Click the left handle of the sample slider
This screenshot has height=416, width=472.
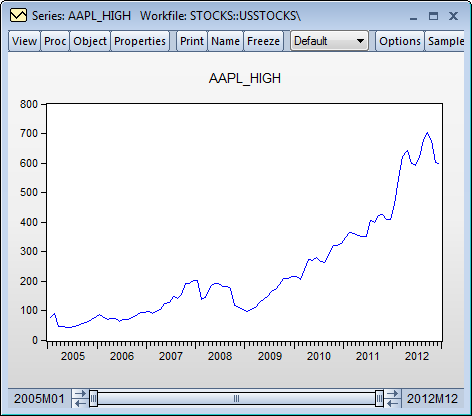(94, 398)
